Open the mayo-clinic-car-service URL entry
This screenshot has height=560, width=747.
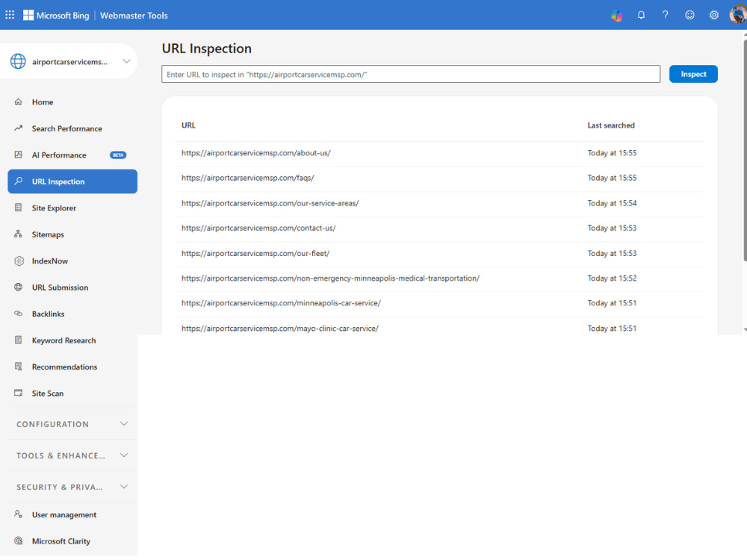pos(439,328)
